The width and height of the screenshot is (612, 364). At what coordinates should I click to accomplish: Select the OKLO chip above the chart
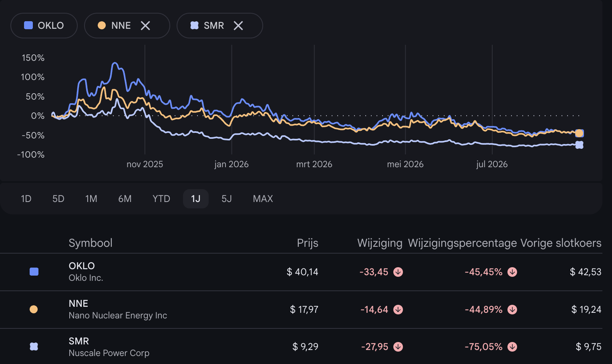coord(44,26)
